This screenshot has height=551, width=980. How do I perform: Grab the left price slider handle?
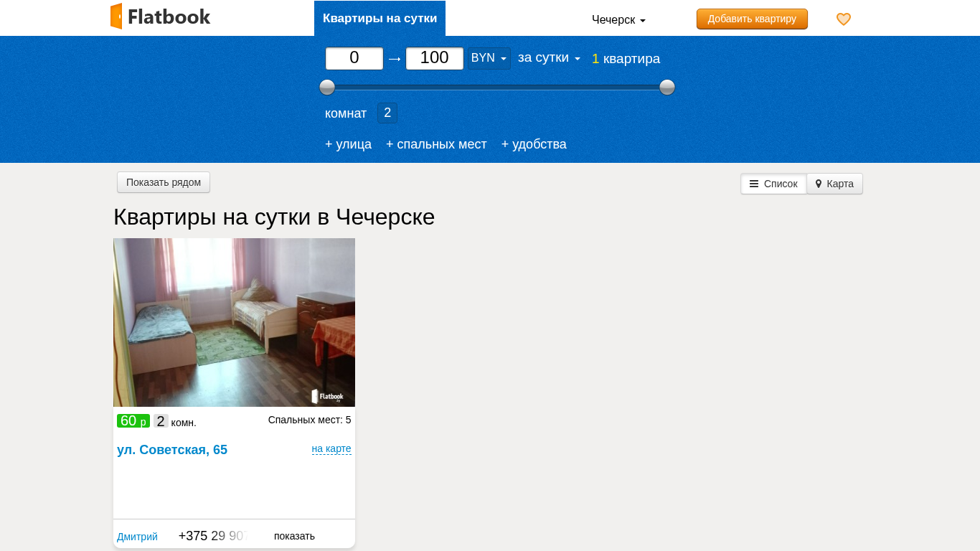click(327, 88)
